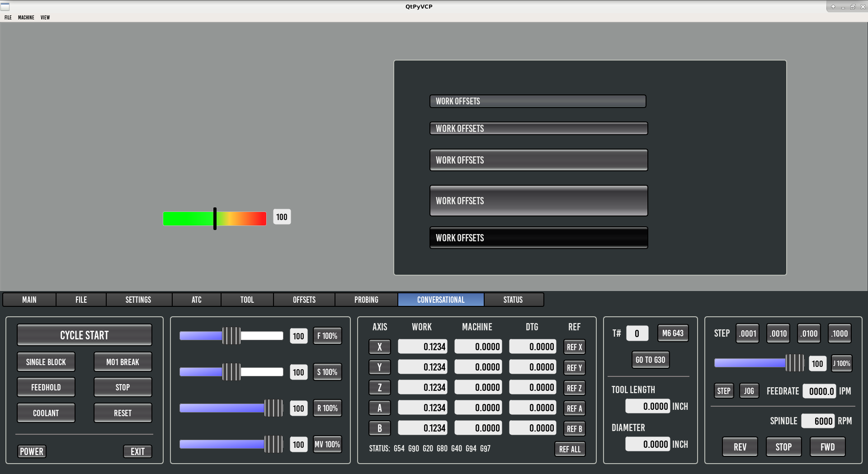868x474 pixels.
Task: Click the tool DIAMETER value field
Action: pyautogui.click(x=648, y=444)
